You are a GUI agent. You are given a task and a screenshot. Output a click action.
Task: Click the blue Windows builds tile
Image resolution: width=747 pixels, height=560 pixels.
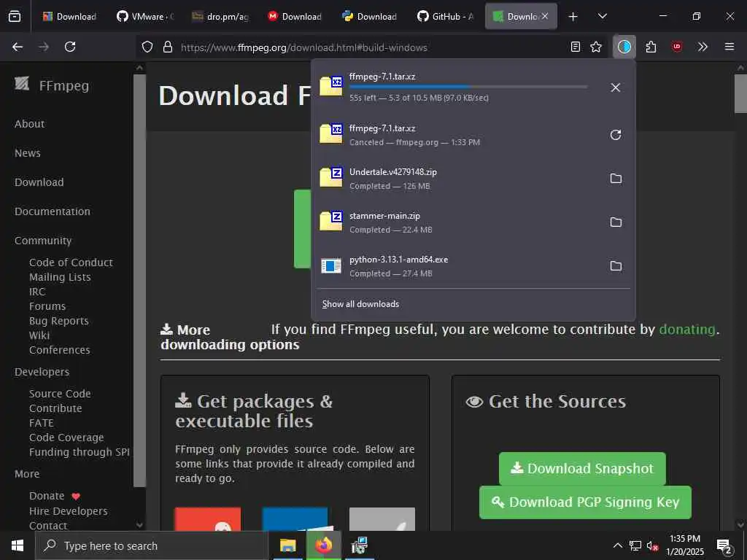pos(295,519)
